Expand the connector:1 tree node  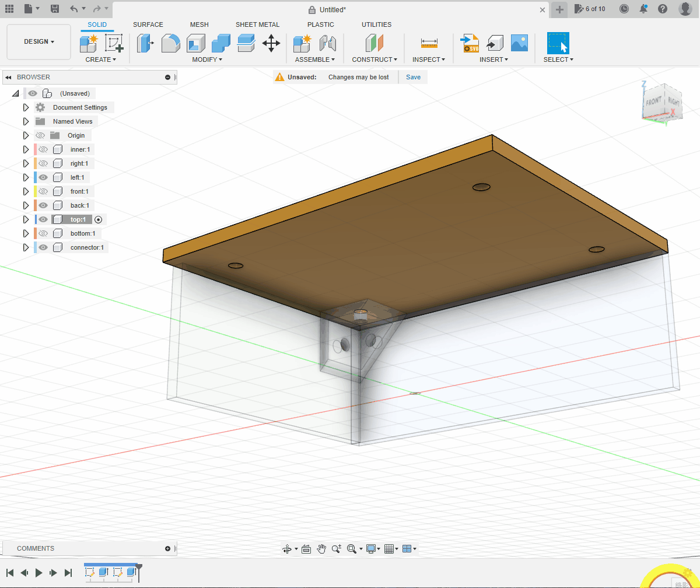(26, 247)
